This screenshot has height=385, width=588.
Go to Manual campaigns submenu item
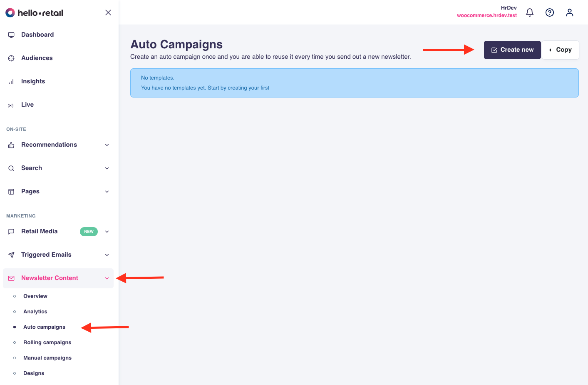pyautogui.click(x=47, y=358)
